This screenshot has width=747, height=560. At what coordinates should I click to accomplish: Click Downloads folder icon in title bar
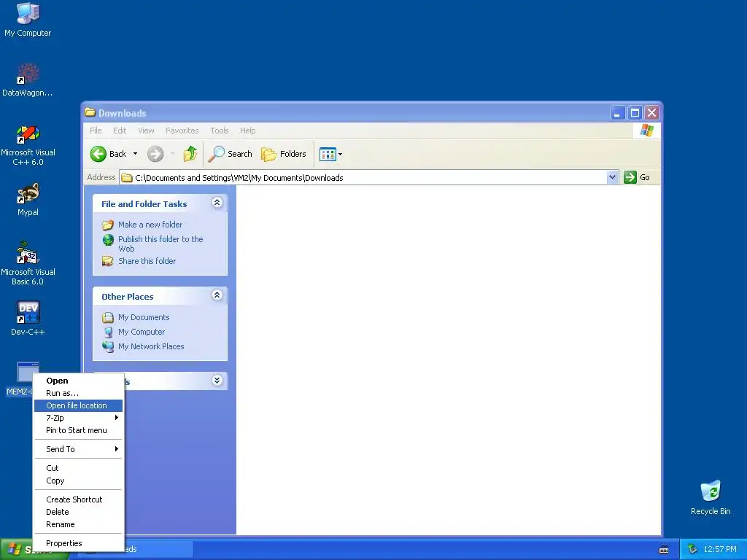pyautogui.click(x=90, y=112)
